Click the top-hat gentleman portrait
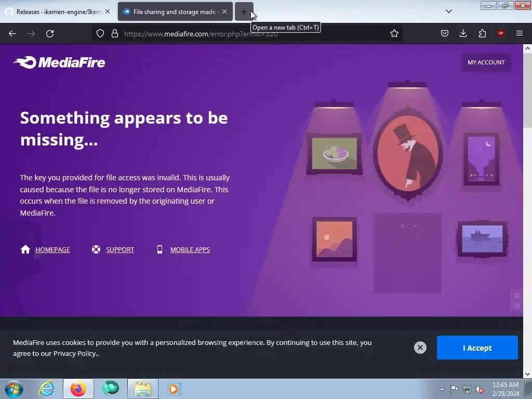The width and height of the screenshot is (532, 399). coord(407,154)
